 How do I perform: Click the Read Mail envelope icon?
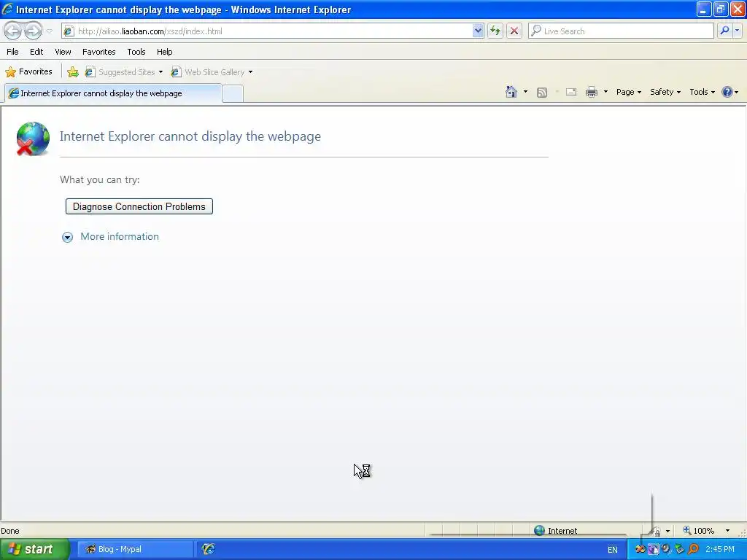[571, 92]
